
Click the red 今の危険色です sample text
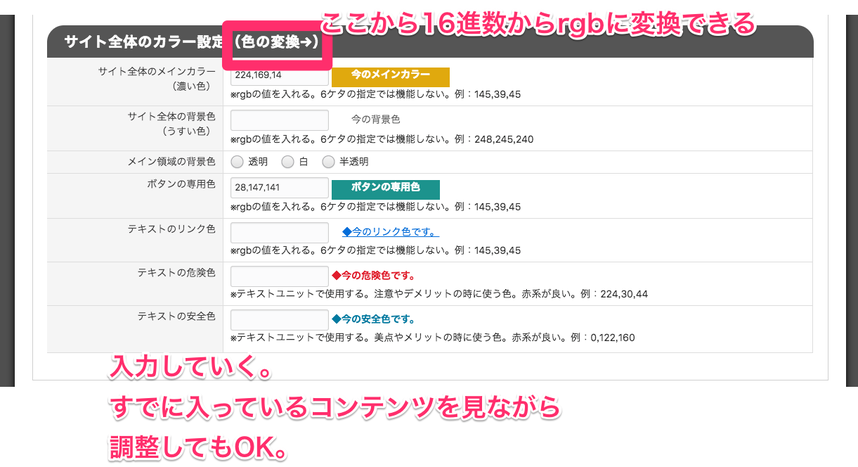(373, 276)
